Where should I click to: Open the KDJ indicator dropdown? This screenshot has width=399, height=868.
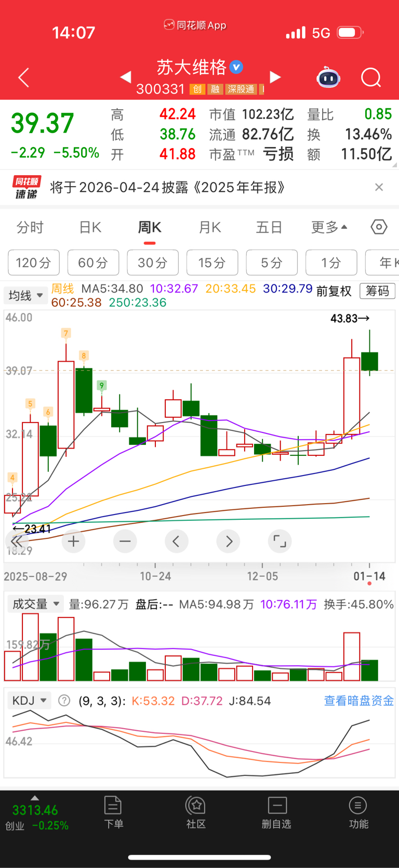[x=29, y=701]
